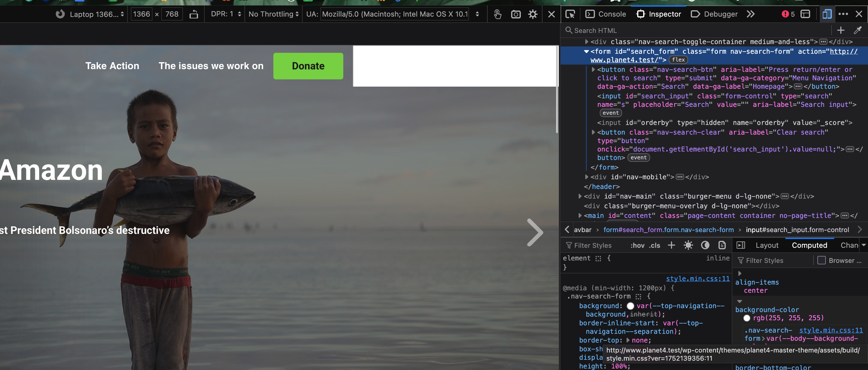
Task: Click the background white color swatch in Rules
Action: click(631, 306)
